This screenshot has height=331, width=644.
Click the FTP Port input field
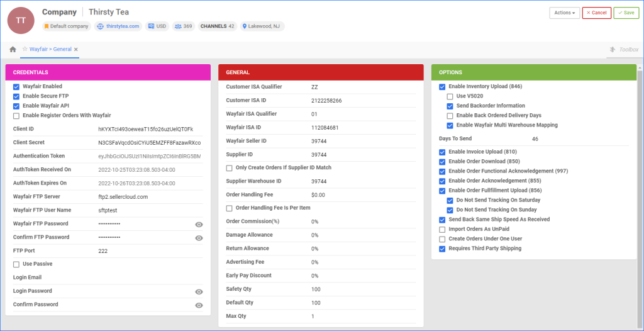[x=148, y=251]
